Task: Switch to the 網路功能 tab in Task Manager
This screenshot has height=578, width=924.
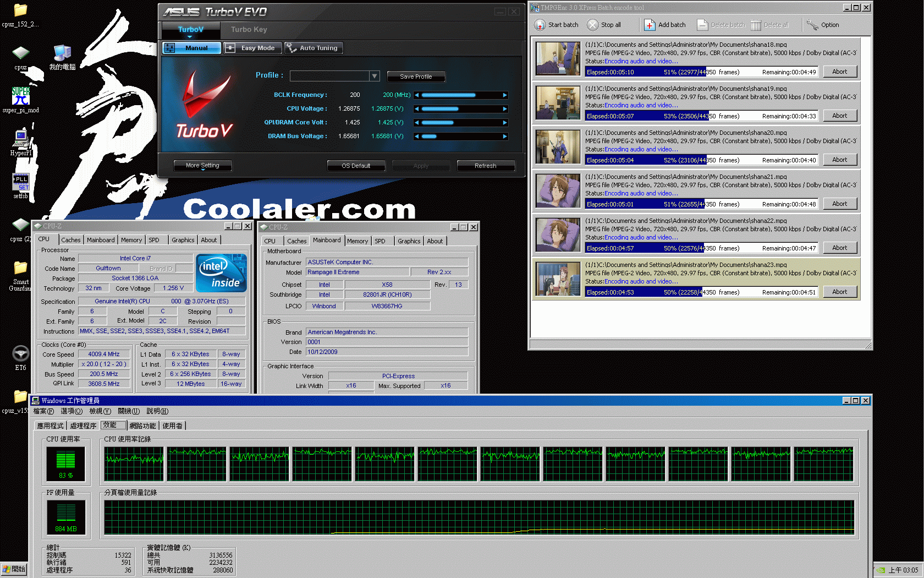Action: click(x=142, y=426)
